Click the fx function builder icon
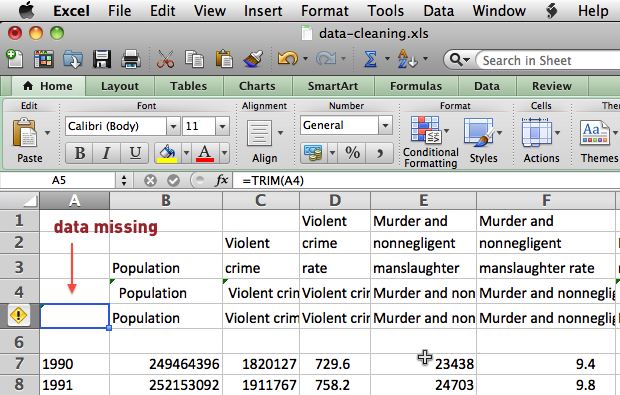The image size is (620, 395). pos(221,181)
